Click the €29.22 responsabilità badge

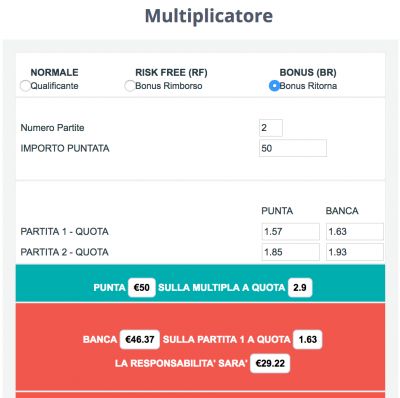click(x=270, y=363)
